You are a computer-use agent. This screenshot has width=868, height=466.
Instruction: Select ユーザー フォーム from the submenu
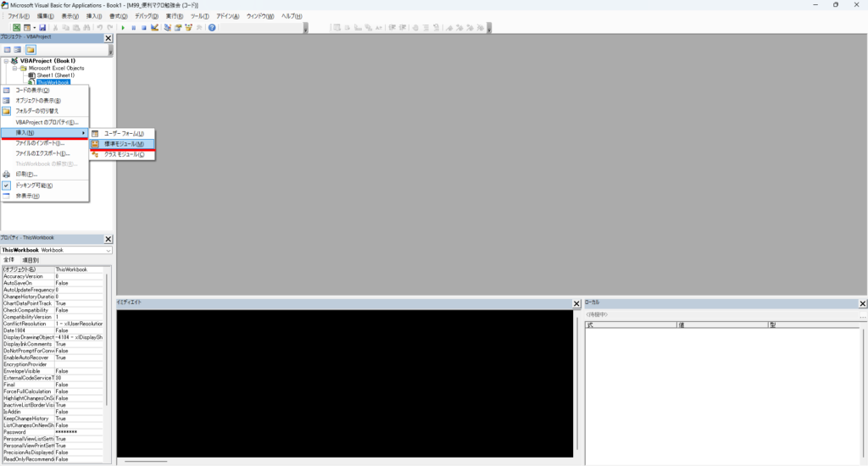[x=123, y=134]
